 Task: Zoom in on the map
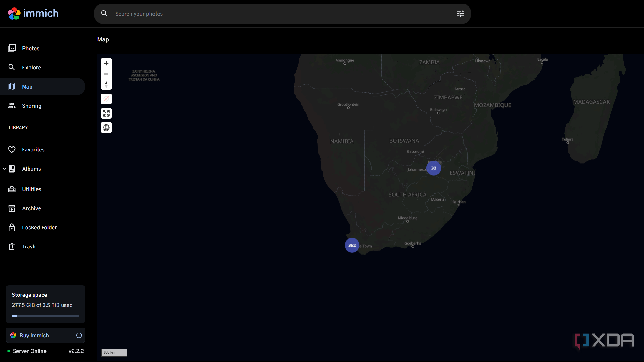tap(106, 63)
